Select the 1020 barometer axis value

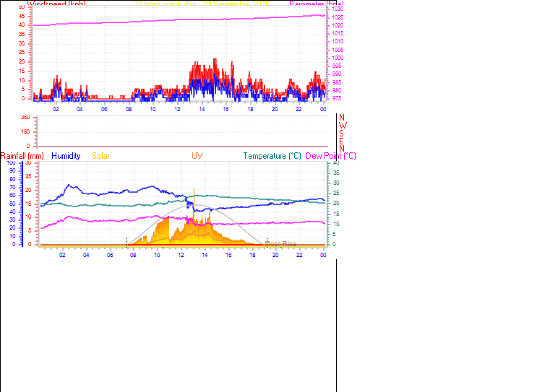tap(338, 25)
